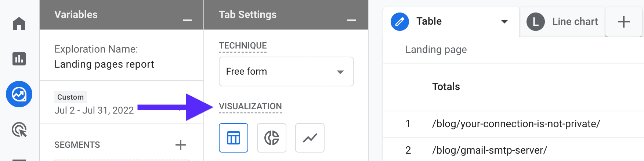Open the Advertising icon in sidebar

click(x=19, y=130)
